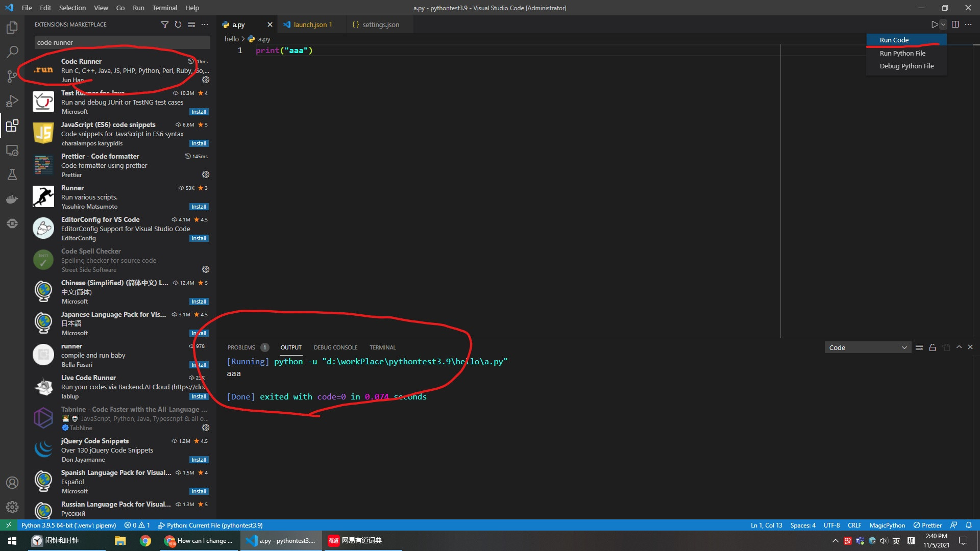The image size is (980, 551).
Task: Open Tabnine extension manage gear
Action: pos(206,428)
